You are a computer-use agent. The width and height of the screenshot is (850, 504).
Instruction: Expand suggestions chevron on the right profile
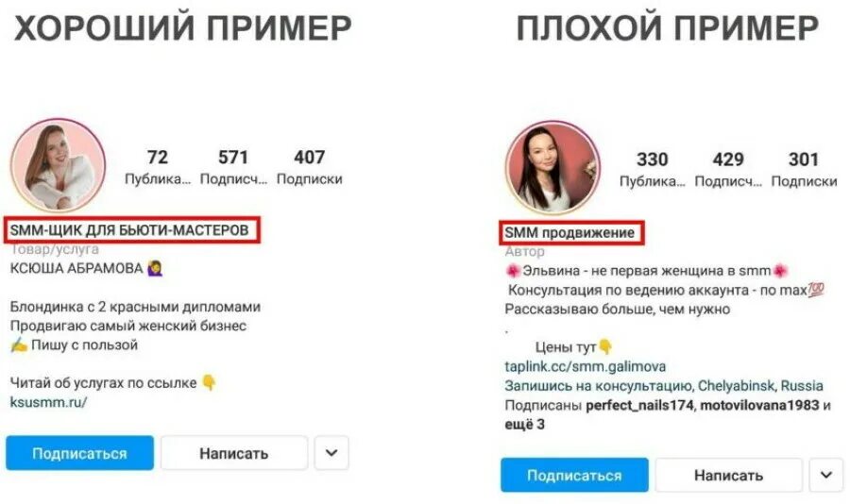click(826, 476)
